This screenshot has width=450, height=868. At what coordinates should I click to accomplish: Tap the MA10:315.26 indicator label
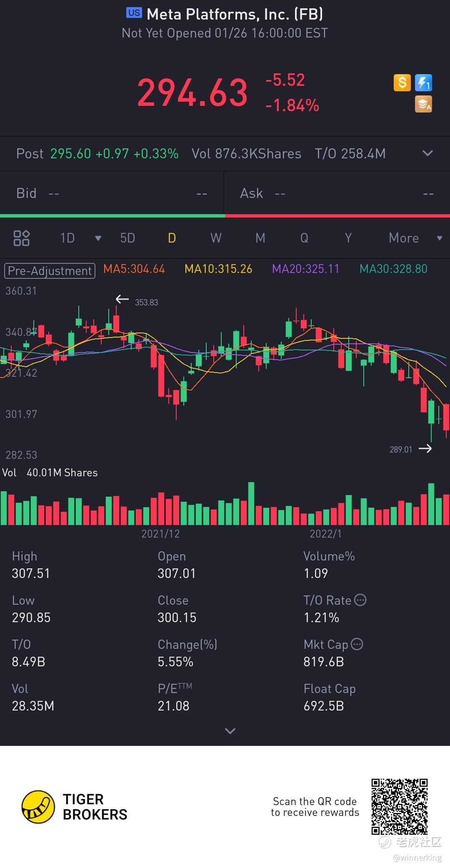pos(218,269)
